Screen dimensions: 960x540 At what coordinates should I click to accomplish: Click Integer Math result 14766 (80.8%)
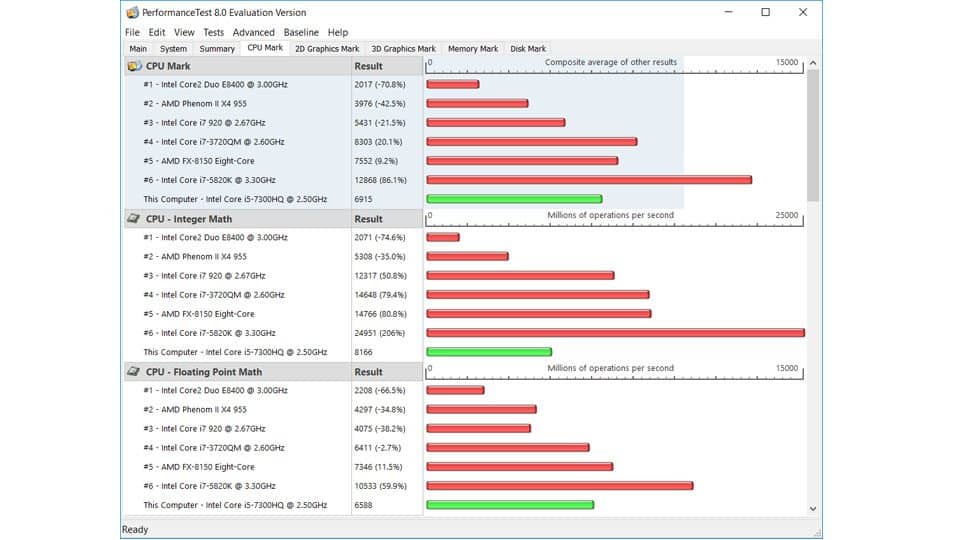tap(380, 314)
